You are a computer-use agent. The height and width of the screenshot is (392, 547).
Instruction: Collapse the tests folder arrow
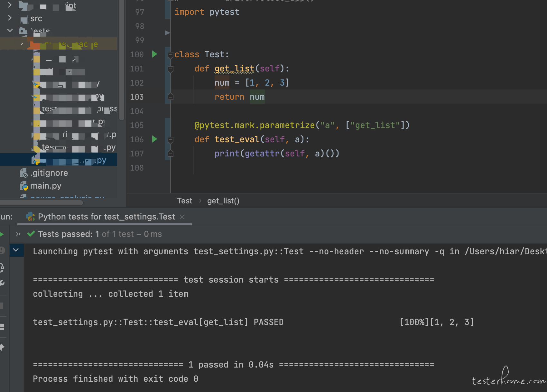[x=10, y=31]
